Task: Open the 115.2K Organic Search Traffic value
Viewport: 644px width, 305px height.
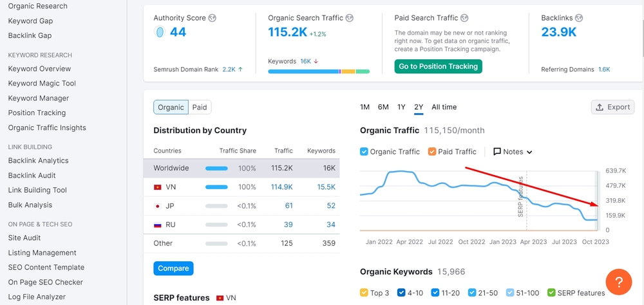Action: point(287,32)
